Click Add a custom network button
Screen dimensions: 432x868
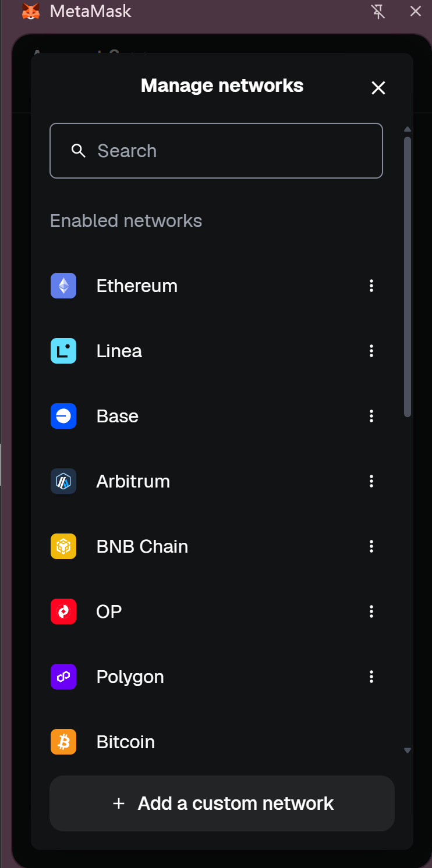tap(222, 803)
